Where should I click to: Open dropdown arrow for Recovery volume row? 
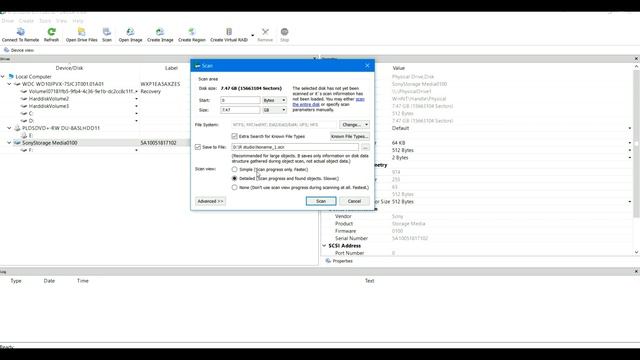tap(136, 91)
